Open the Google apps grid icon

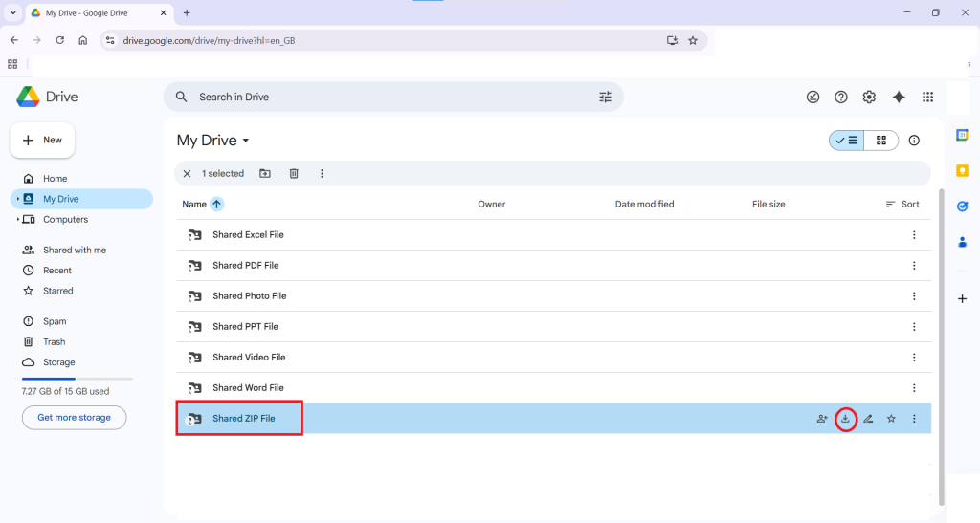tap(927, 97)
